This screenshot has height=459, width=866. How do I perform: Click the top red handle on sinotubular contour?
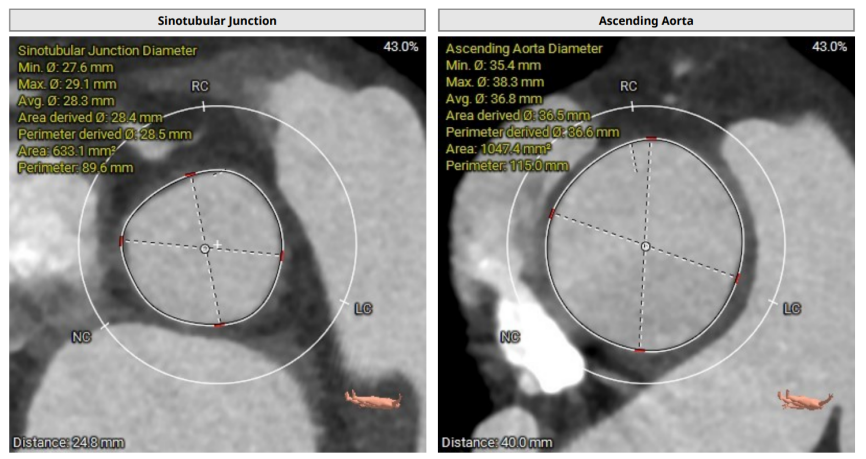(x=190, y=175)
